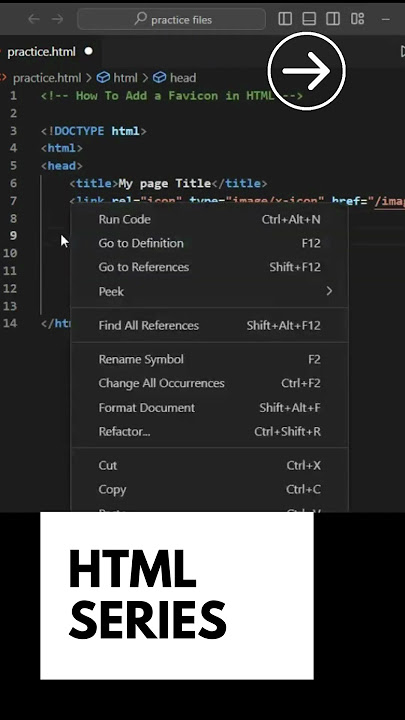
Task: Click the DOCTYPE html declaration
Action: [x=94, y=131]
